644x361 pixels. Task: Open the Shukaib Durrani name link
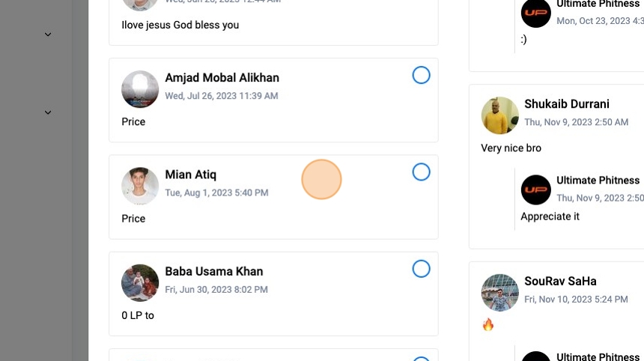coord(566,104)
